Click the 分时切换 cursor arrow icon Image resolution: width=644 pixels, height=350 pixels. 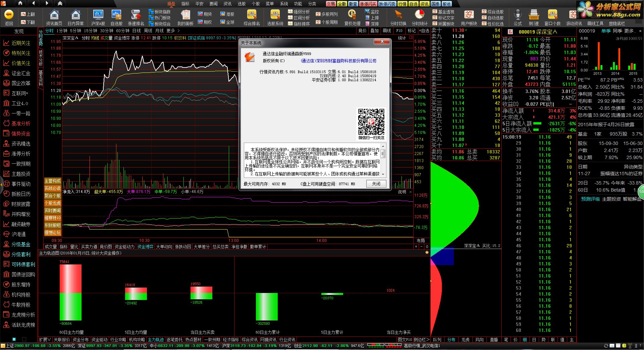click(x=398, y=15)
